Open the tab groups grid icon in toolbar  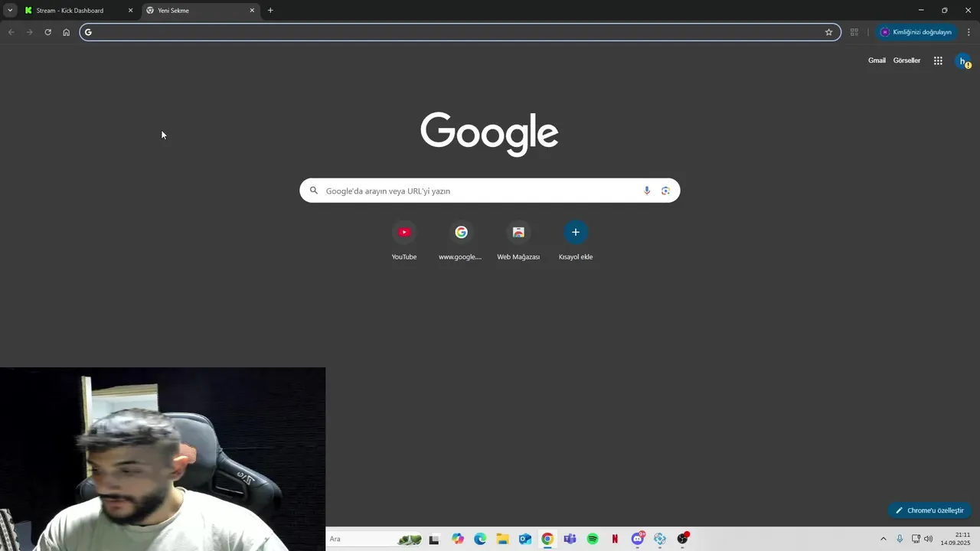854,32
